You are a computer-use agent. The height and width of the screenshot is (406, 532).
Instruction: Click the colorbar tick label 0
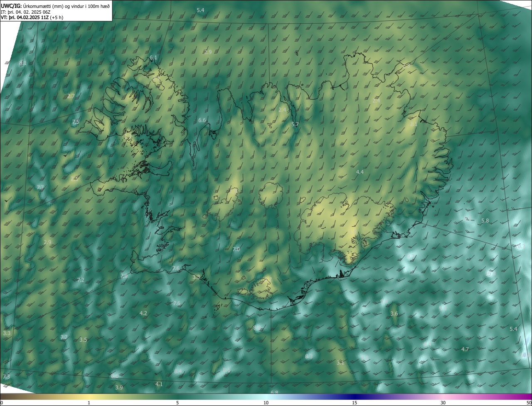(2, 403)
